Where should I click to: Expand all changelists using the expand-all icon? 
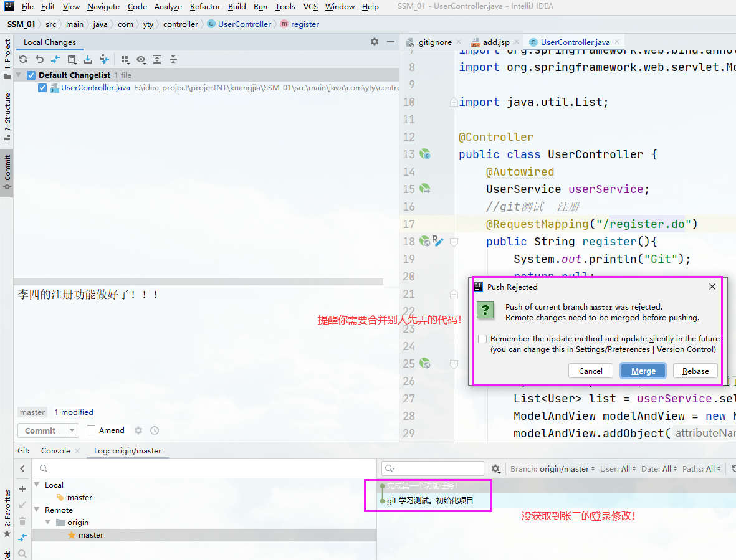[x=157, y=59]
